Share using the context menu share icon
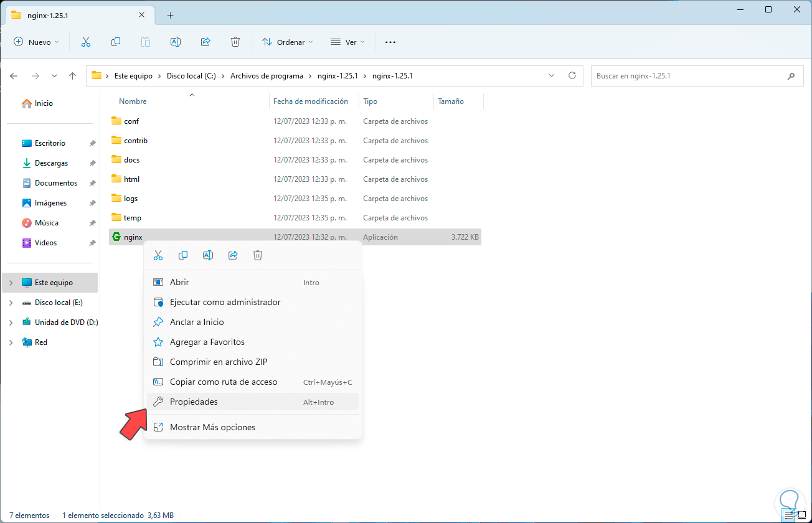812x523 pixels. pyautogui.click(x=233, y=255)
